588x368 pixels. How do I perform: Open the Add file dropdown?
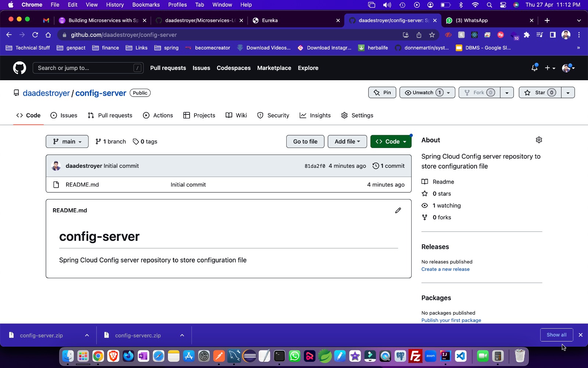[347, 141]
